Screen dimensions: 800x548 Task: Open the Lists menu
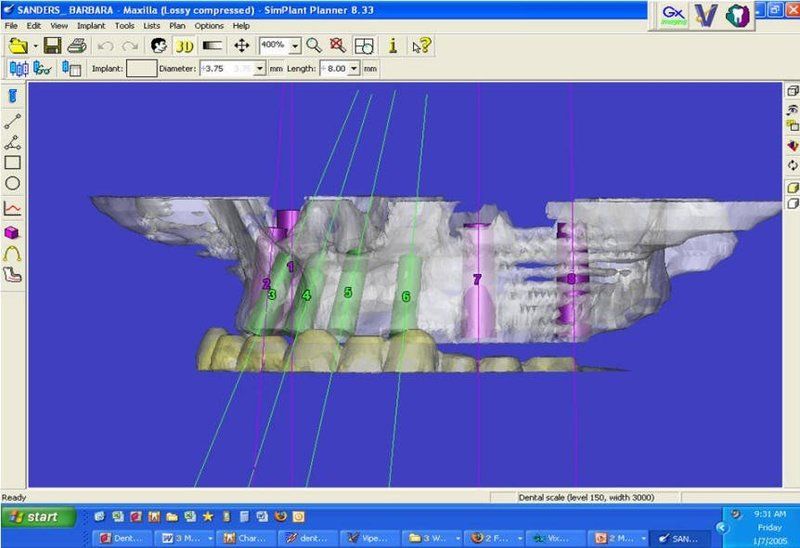pos(152,26)
